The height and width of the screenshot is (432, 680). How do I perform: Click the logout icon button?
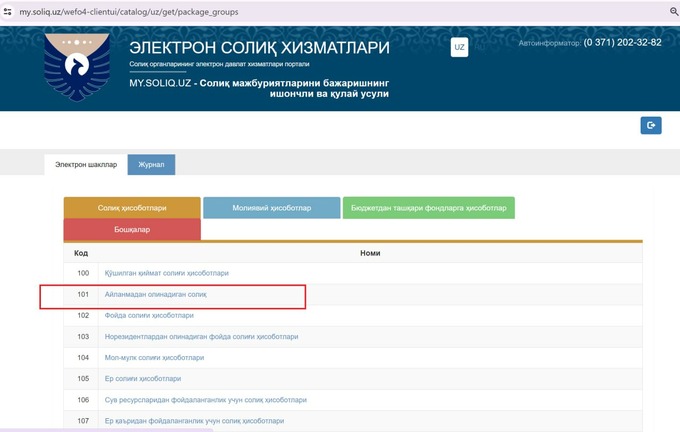650,125
